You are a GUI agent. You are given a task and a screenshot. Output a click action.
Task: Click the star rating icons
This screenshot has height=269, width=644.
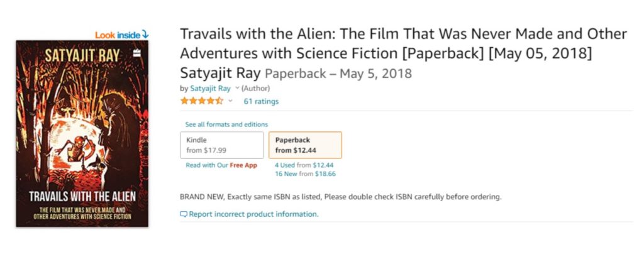(201, 101)
